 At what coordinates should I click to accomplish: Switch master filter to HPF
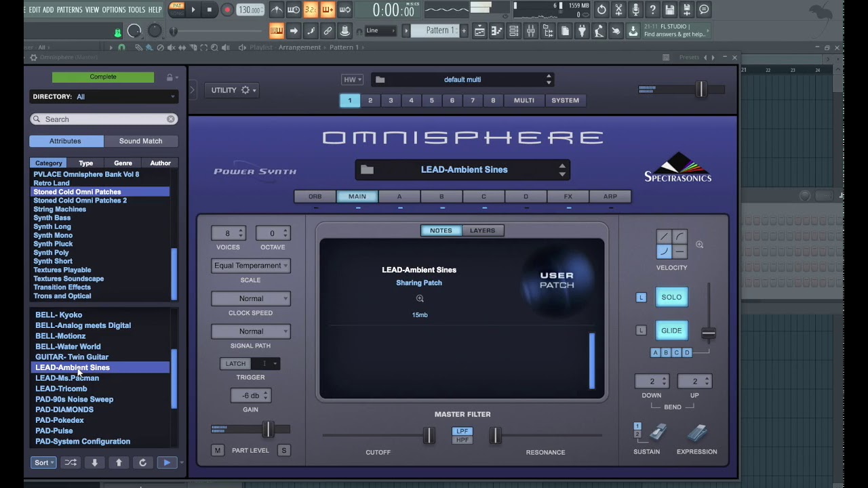[x=462, y=440]
